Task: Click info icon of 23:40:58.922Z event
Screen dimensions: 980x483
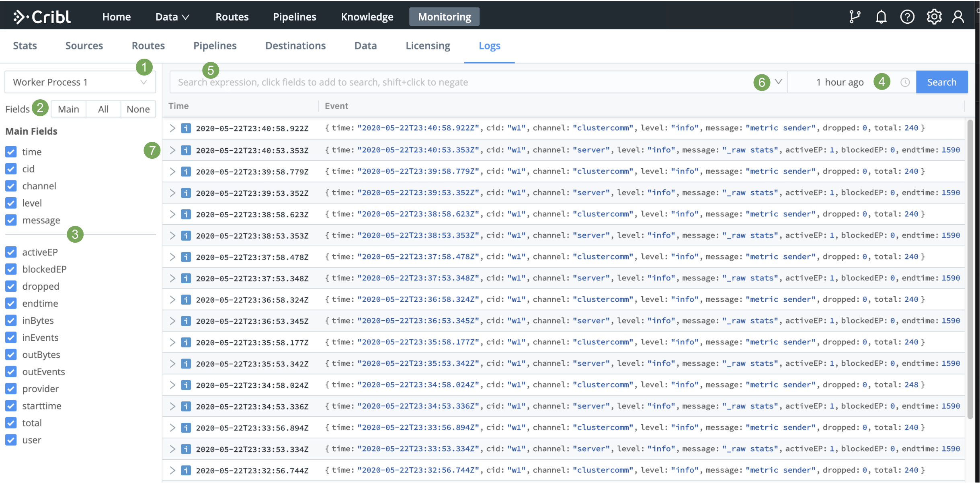Action: click(x=186, y=128)
